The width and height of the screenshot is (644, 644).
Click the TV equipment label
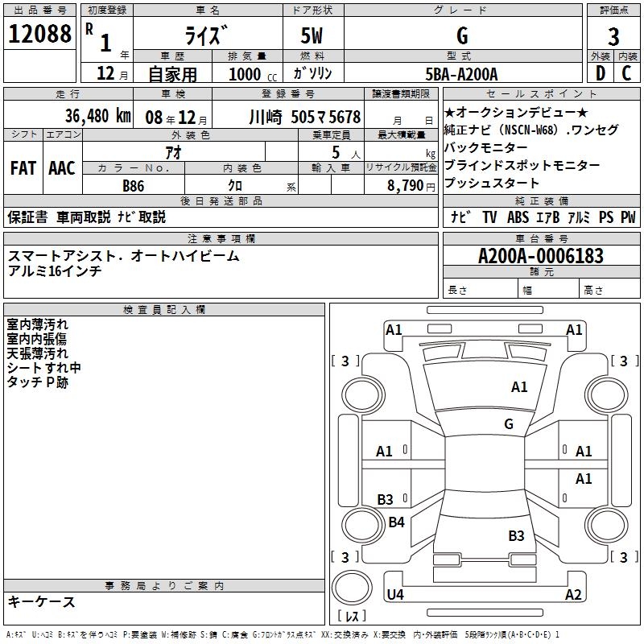(489, 217)
